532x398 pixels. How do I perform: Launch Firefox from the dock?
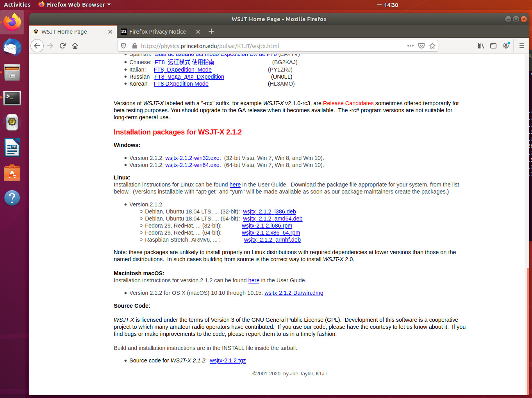(x=12, y=22)
